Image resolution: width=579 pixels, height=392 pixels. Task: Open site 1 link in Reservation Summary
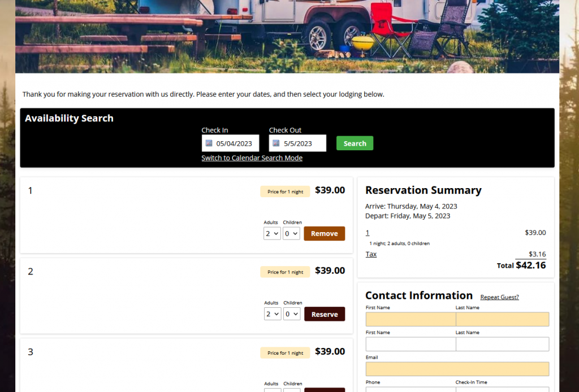(367, 233)
